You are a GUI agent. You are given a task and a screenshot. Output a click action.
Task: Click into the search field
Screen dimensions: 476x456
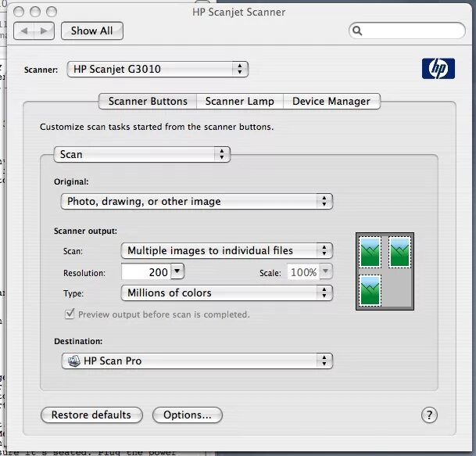pyautogui.click(x=407, y=31)
